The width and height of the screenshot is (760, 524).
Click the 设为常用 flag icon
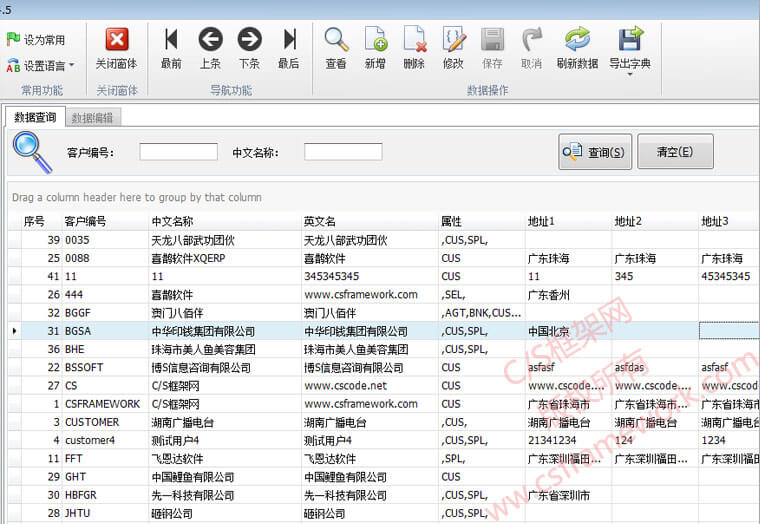14,40
